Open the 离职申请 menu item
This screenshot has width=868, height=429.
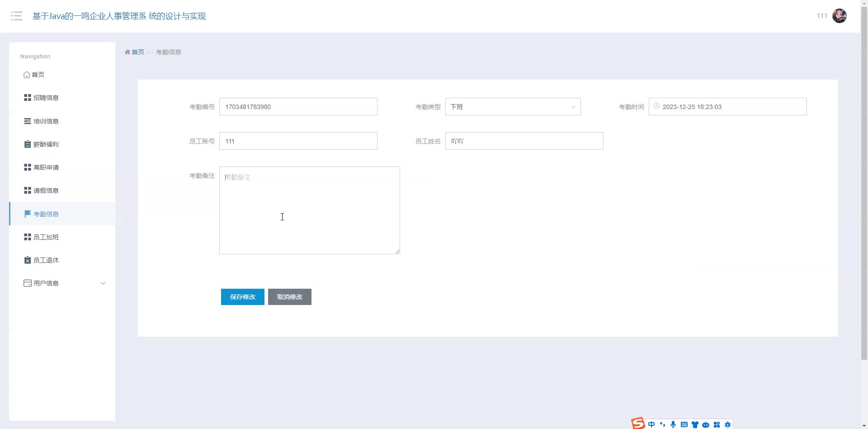coord(62,167)
